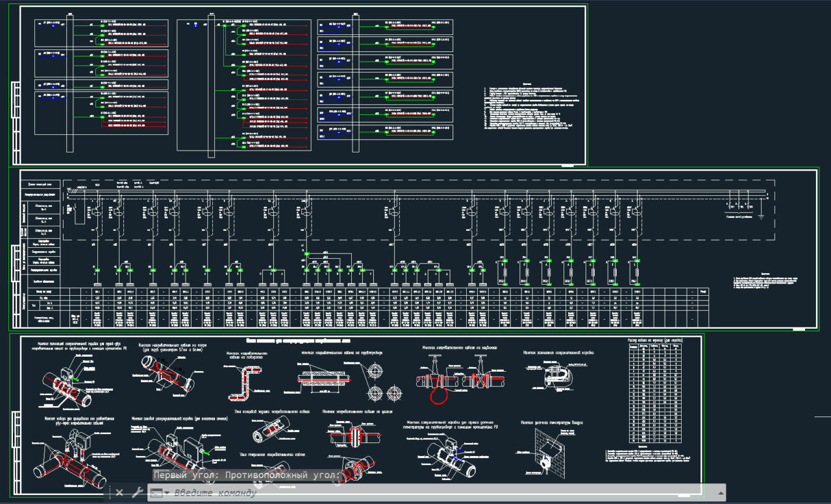Click the 'Введите команду' command input
Screen dimensions: 831x504
435,493
